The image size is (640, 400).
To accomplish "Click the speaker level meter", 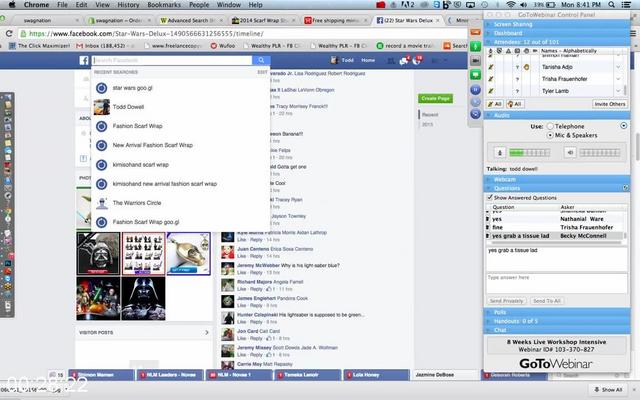I will [x=600, y=153].
